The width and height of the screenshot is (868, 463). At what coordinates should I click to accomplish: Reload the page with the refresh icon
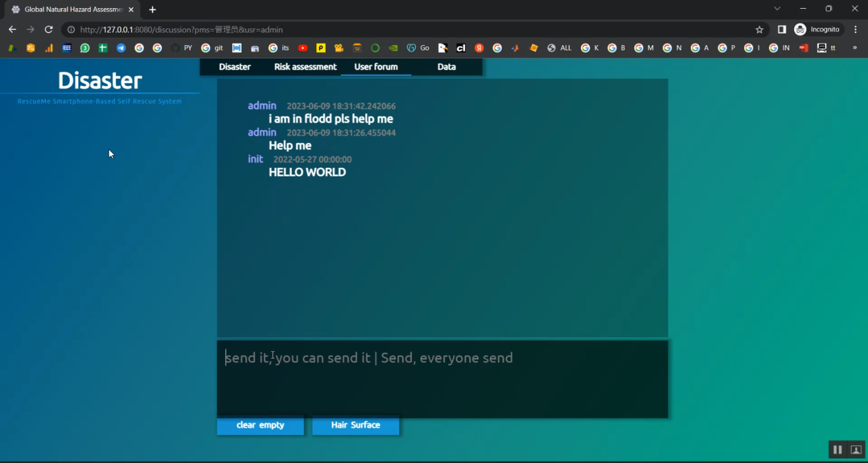pyautogui.click(x=49, y=30)
